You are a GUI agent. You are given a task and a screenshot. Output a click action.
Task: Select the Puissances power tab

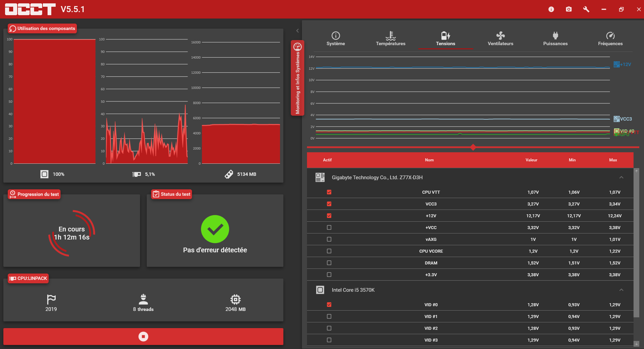coord(556,39)
